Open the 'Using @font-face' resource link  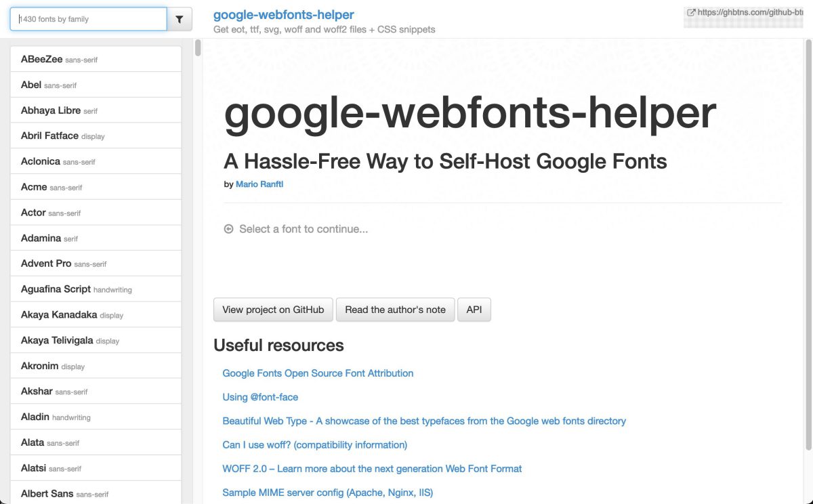pyautogui.click(x=260, y=397)
